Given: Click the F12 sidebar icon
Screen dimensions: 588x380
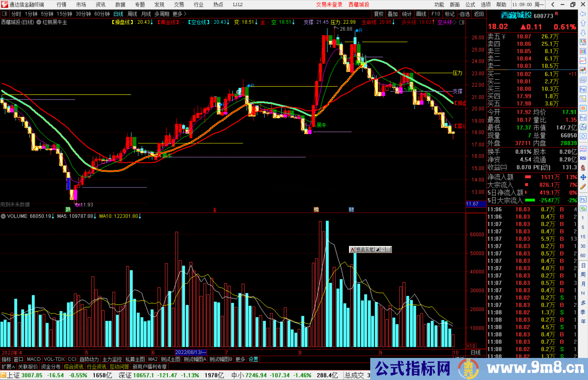Looking at the screenshot, I should pyautogui.click(x=583, y=118).
